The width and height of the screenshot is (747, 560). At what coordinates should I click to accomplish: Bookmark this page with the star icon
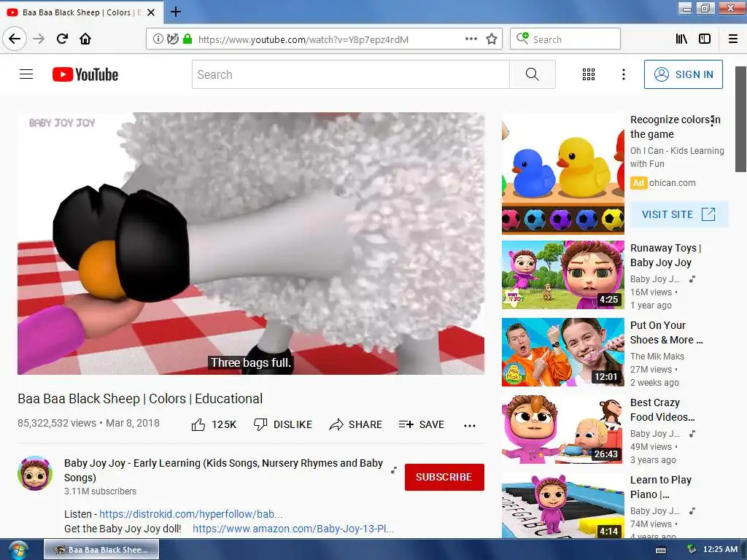point(492,39)
